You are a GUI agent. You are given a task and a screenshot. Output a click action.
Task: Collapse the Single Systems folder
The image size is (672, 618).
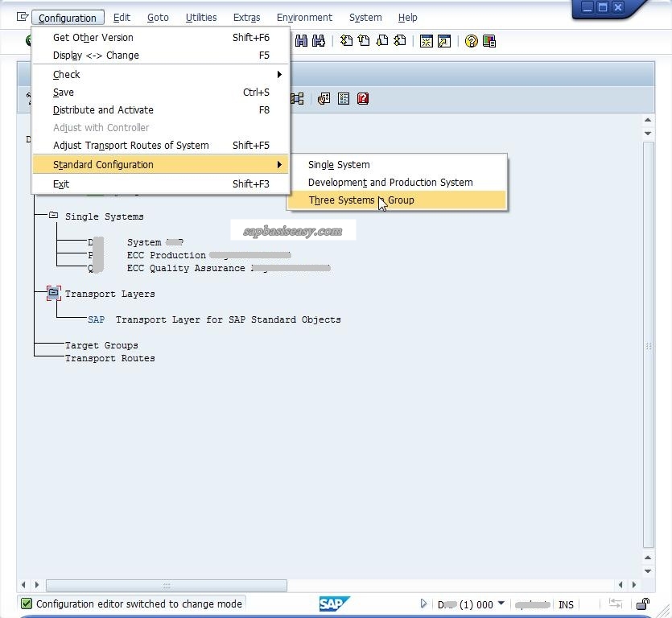[x=54, y=216]
